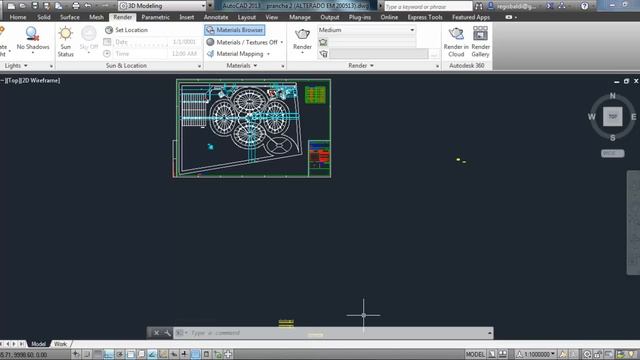Expand Materials / Textures Off dropdown arrow
The height and width of the screenshot is (360, 640).
point(282,42)
